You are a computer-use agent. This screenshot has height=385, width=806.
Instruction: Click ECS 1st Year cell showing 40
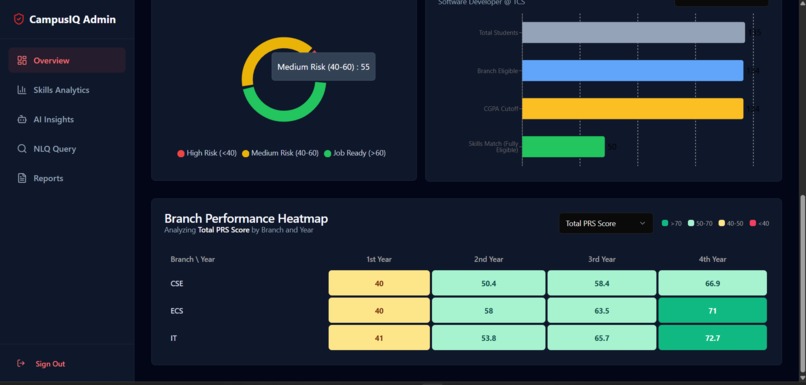point(379,310)
